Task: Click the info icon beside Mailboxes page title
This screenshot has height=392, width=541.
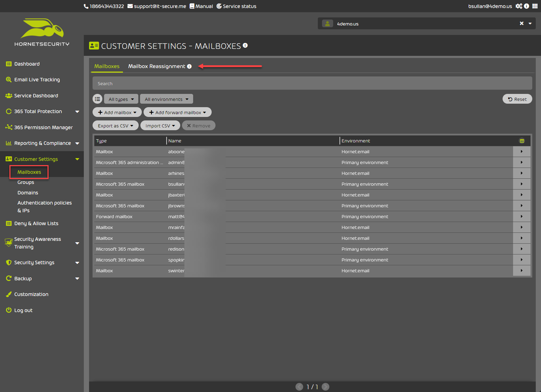Action: (x=245, y=45)
